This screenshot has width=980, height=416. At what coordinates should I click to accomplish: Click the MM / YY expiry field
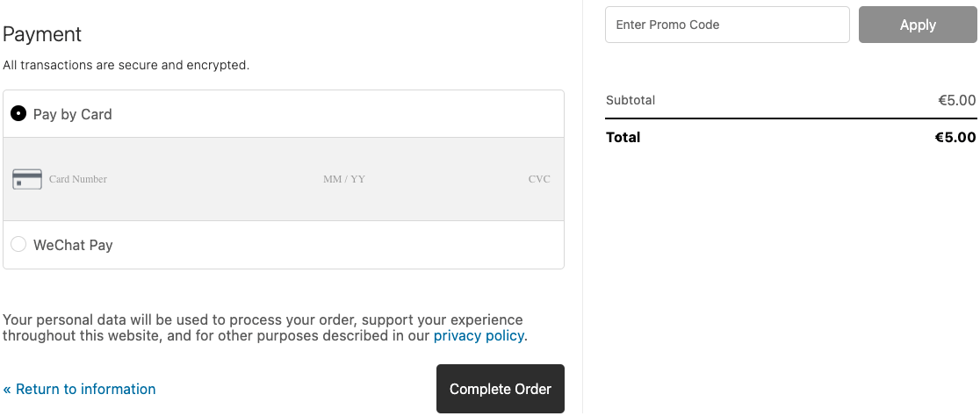(344, 179)
